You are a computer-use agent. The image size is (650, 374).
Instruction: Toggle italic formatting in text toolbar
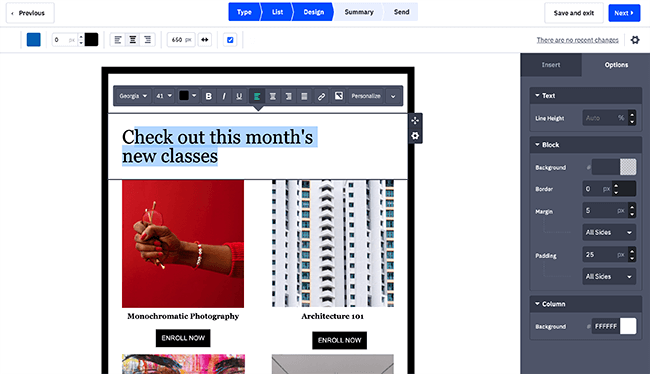(224, 96)
